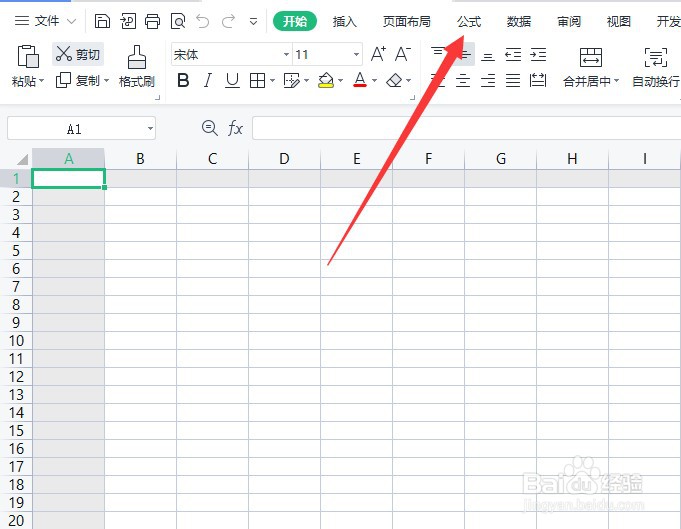The image size is (681, 529).
Task: Select column B header
Action: click(140, 159)
